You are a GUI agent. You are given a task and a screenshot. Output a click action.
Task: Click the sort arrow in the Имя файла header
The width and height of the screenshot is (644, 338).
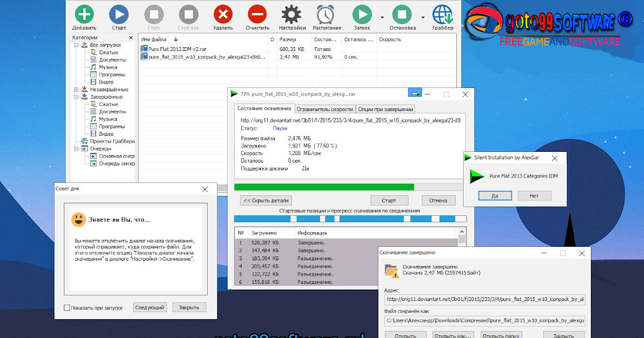pyautogui.click(x=176, y=40)
